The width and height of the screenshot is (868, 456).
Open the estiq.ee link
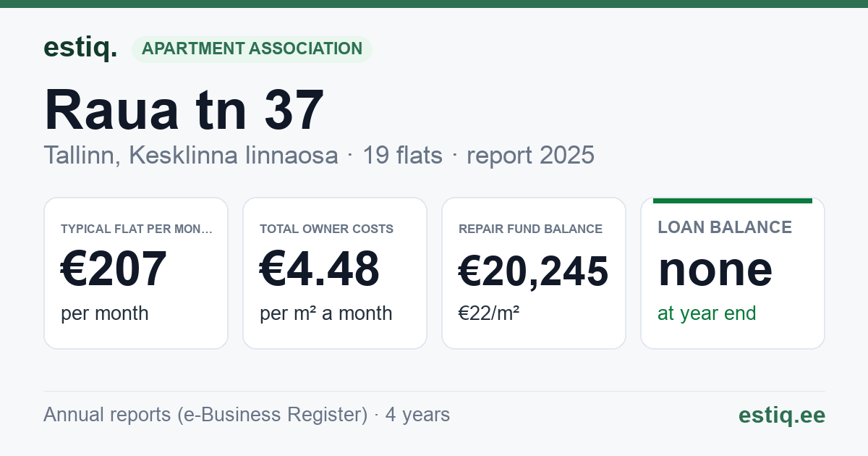[782, 415]
